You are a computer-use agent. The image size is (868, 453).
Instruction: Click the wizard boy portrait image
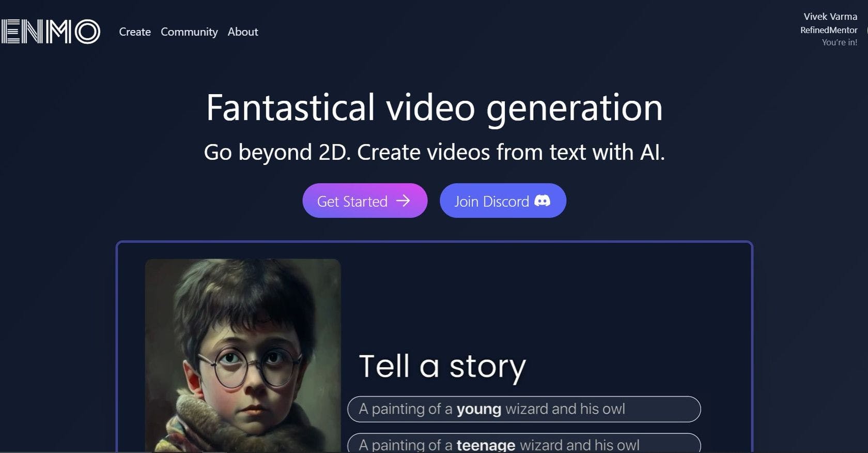(x=243, y=356)
